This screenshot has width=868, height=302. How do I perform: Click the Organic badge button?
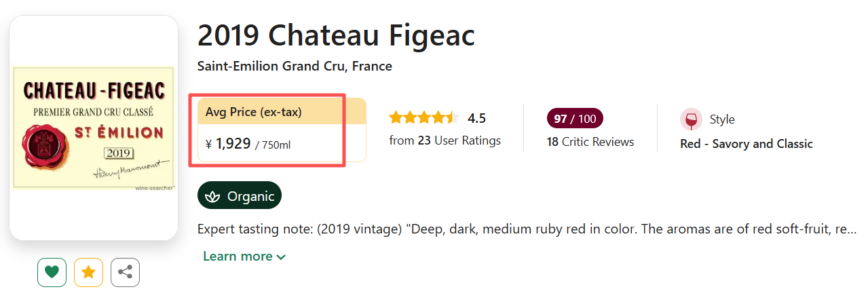(240, 196)
